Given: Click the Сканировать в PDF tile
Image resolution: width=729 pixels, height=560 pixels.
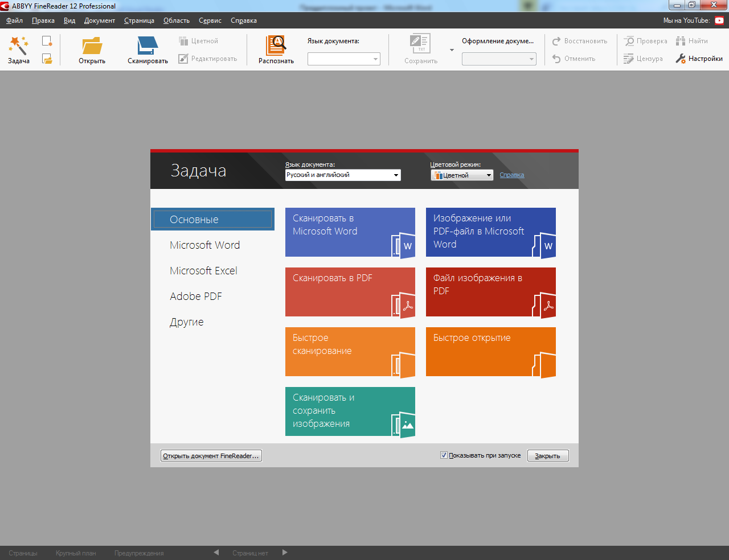Looking at the screenshot, I should (350, 292).
